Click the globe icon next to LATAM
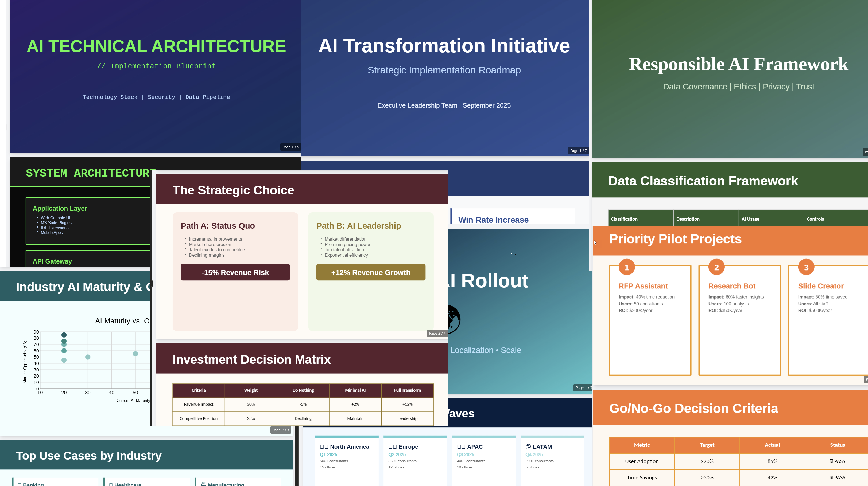Viewport: 868px width, 486px height. click(x=528, y=446)
